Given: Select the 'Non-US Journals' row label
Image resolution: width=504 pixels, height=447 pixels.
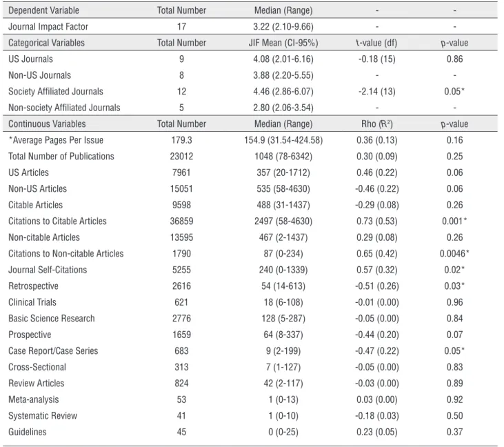Looking at the screenshot, I should 39,75.
